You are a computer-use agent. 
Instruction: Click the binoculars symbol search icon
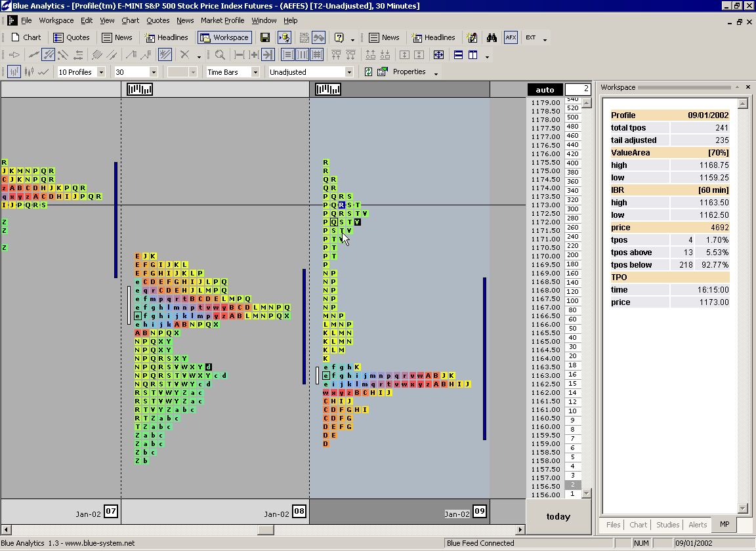(x=492, y=37)
